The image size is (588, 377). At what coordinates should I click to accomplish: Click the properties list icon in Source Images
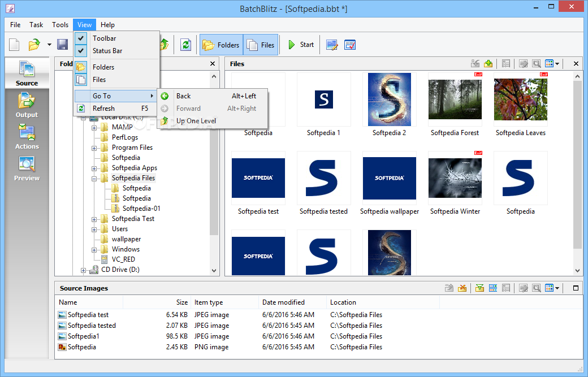[506, 288]
